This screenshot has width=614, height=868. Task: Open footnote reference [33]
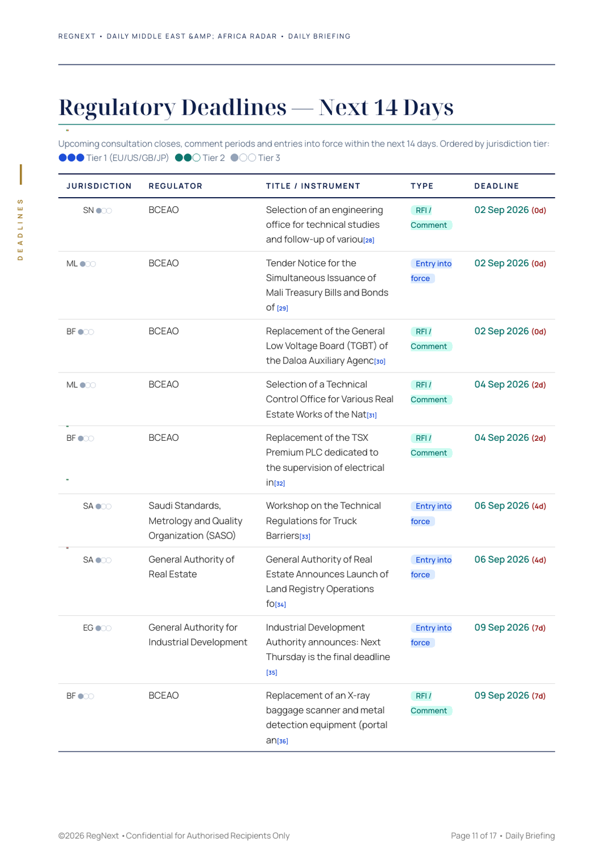[x=305, y=537]
